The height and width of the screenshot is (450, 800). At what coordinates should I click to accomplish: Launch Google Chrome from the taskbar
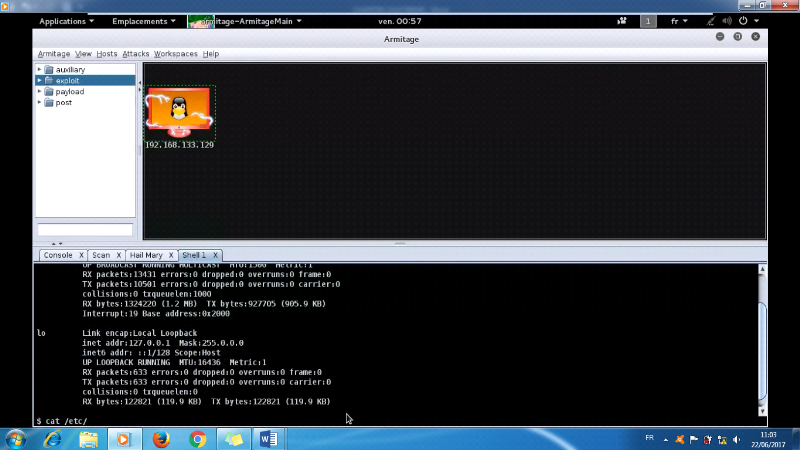(x=198, y=438)
